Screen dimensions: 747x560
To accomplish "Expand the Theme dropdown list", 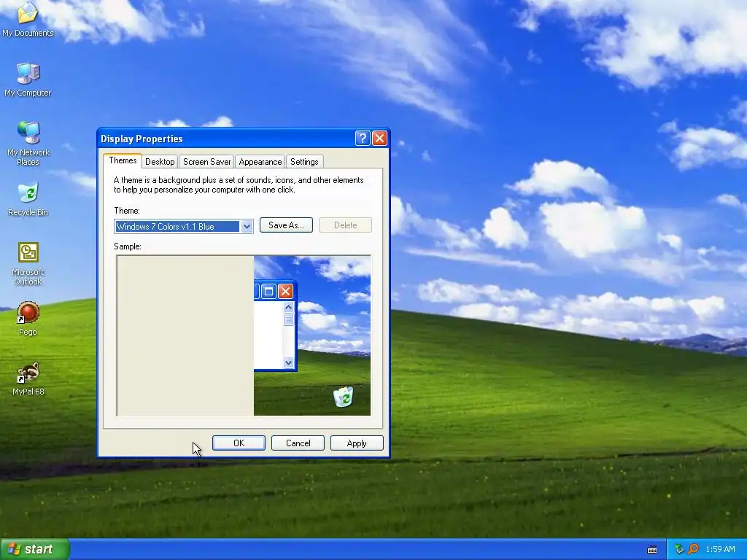I will [x=247, y=227].
